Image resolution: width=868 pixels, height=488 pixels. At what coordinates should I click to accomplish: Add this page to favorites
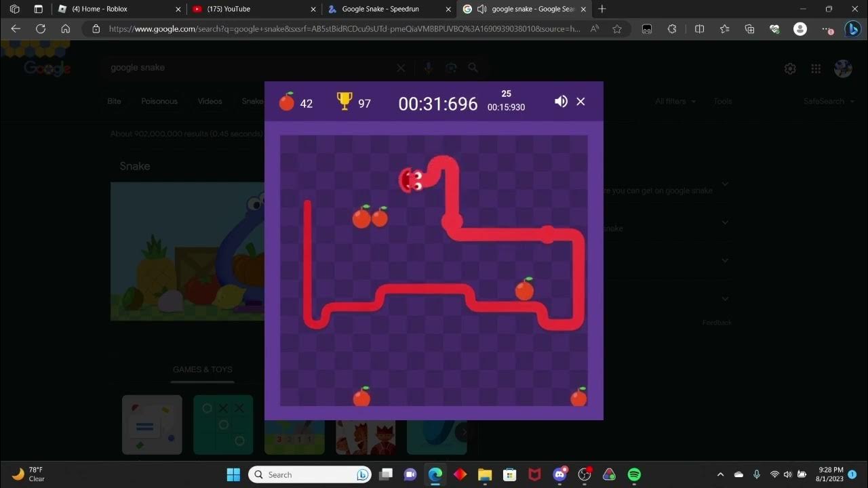pos(617,29)
